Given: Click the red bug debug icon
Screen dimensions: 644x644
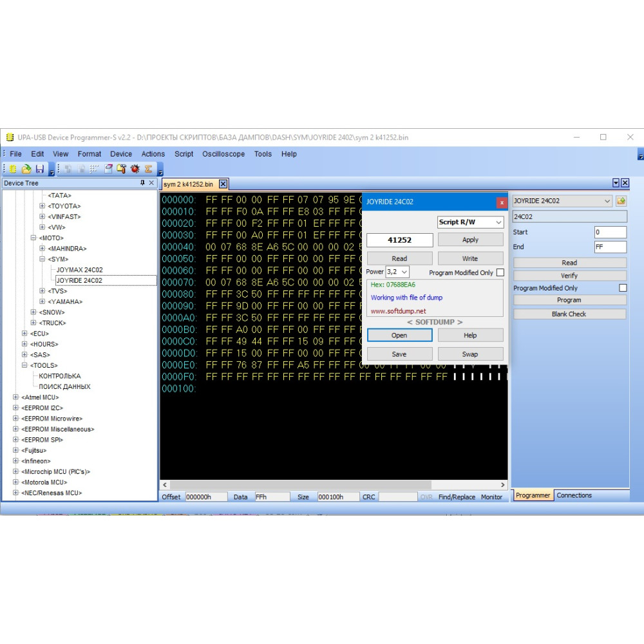Looking at the screenshot, I should 135,169.
